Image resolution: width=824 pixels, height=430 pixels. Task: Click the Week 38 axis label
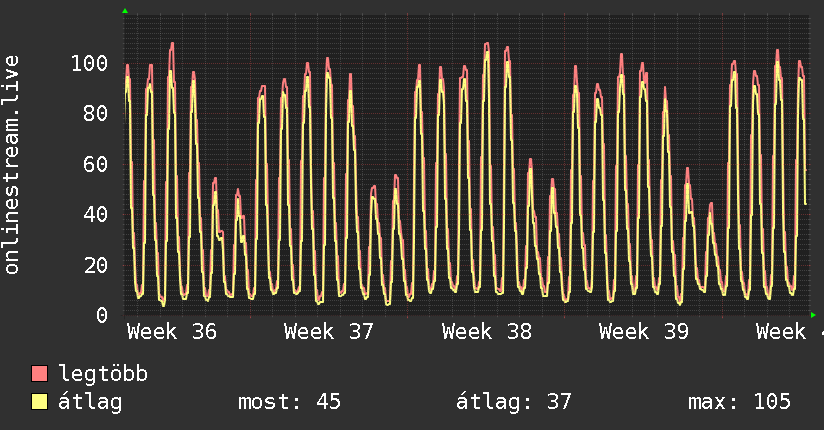487,332
